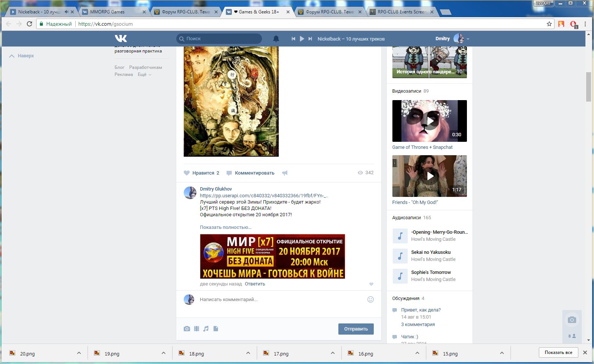Open the red extension icon in toolbar
Screen dimensions: 594x364
pyautogui.click(x=574, y=24)
